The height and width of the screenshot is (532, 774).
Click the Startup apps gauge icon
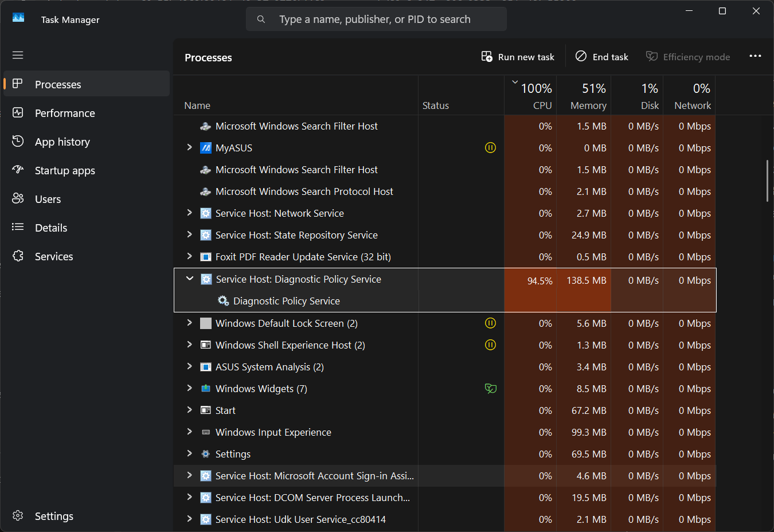tap(18, 170)
